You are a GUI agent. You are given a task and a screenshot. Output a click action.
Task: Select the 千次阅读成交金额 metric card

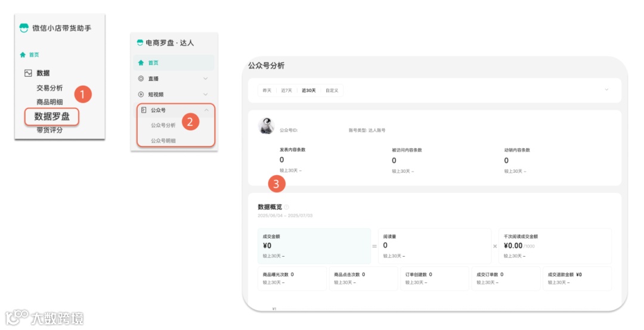tap(555, 246)
